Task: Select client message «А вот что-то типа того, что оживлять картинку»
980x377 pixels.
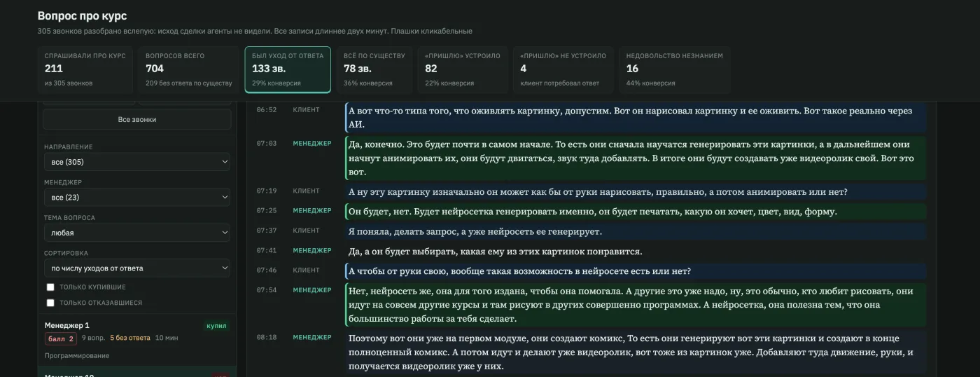Action: [636, 118]
